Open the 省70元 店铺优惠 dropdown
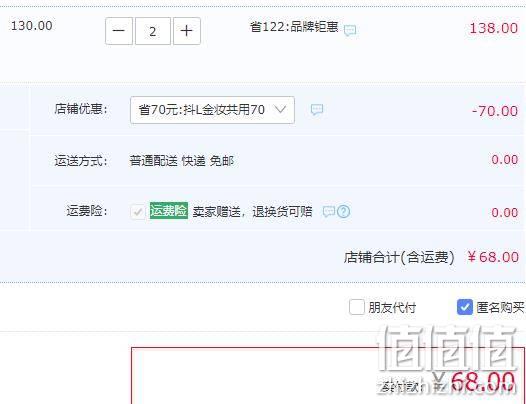The image size is (526, 404). pyautogui.click(x=212, y=110)
